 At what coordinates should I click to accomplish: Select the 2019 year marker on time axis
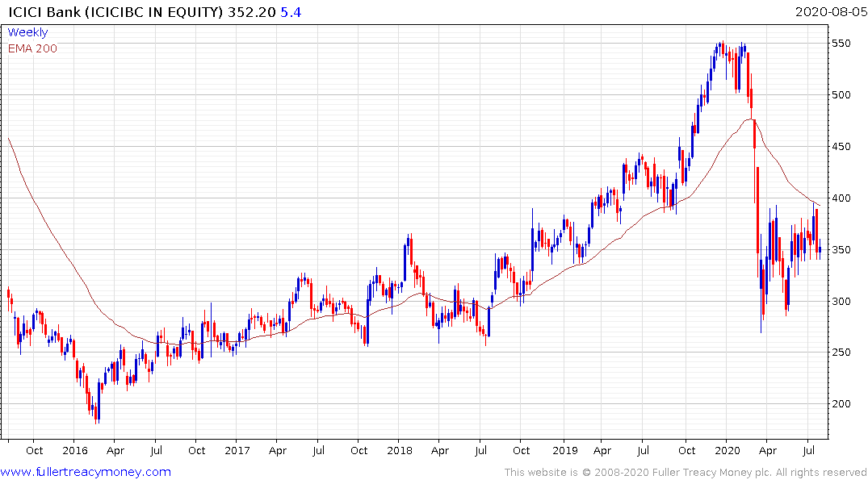pyautogui.click(x=564, y=451)
